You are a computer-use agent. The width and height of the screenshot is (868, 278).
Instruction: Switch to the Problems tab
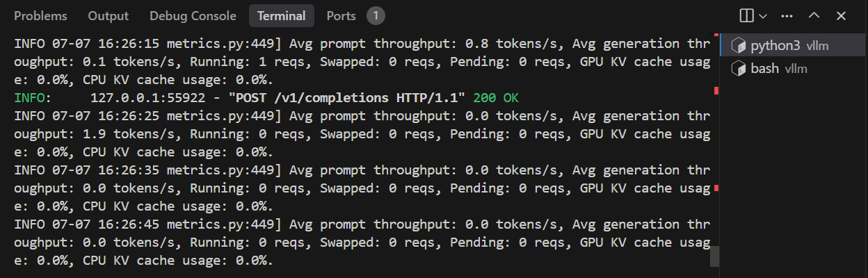(x=41, y=15)
